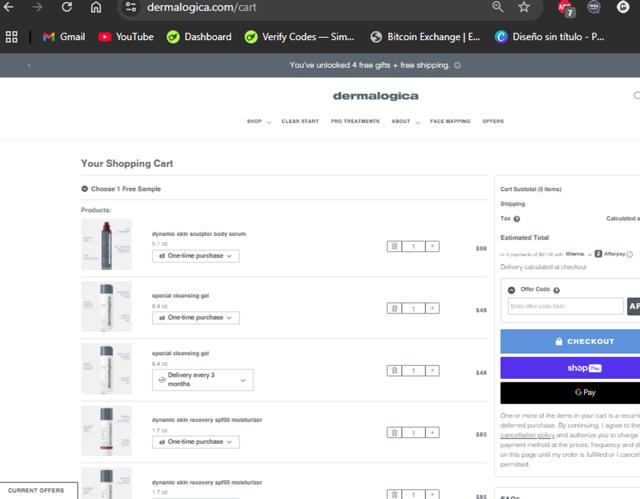The image size is (640, 499).
Task: Click the browser forward arrow
Action: (x=37, y=7)
